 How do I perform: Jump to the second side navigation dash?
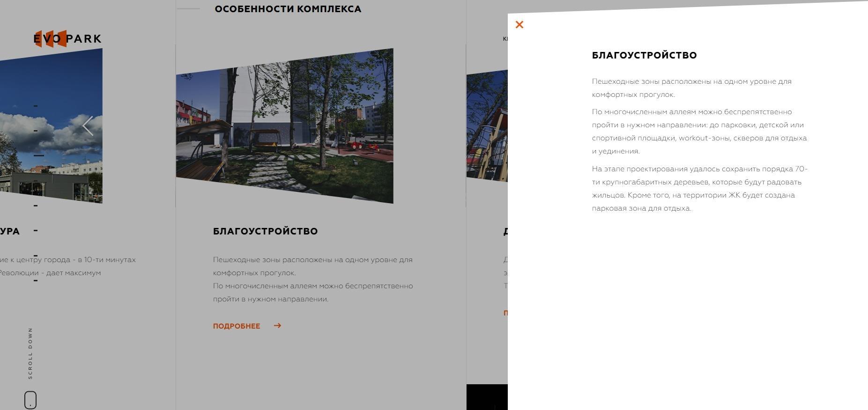click(36, 131)
